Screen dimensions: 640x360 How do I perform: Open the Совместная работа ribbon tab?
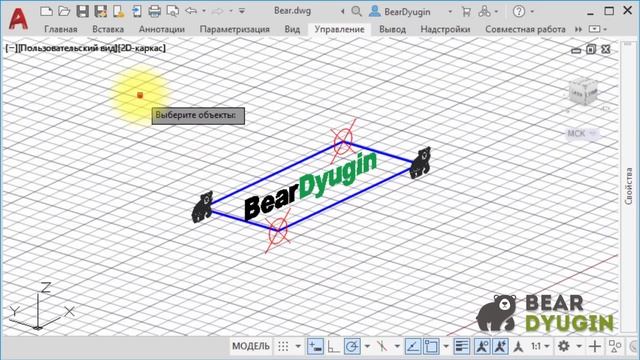tap(525, 29)
